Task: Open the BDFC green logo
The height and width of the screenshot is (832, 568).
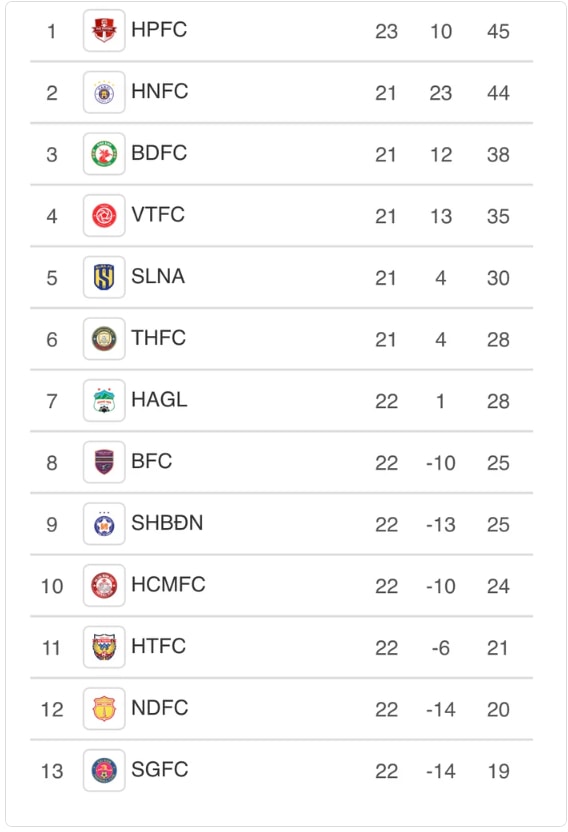Action: click(x=104, y=154)
